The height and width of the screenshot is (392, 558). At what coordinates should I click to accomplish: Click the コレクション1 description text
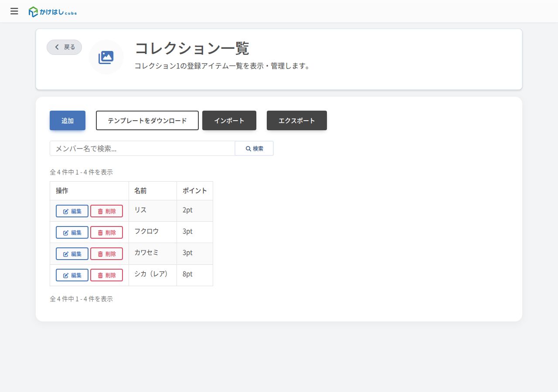[x=222, y=66]
